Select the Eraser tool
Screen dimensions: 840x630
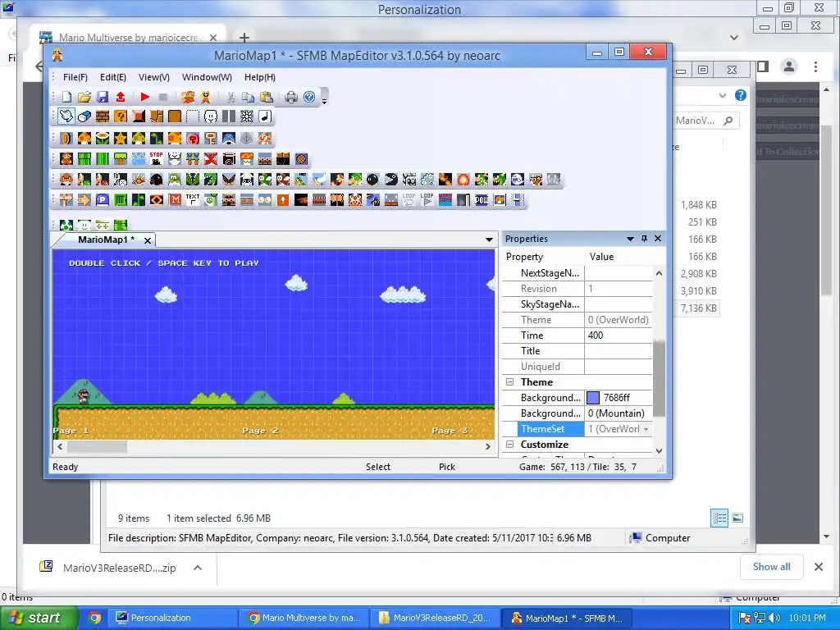pyautogui.click(x=84, y=116)
